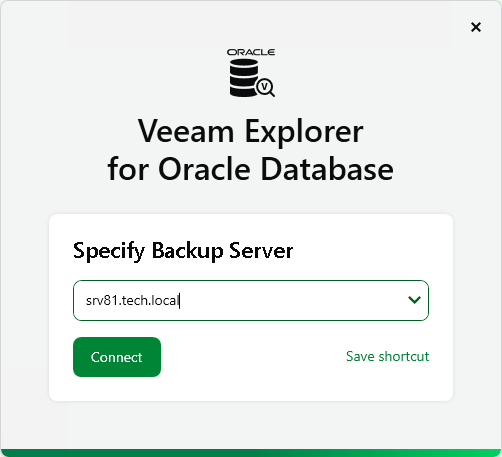The width and height of the screenshot is (502, 457).
Task: Click the green bar along dialog bottom
Action: [x=251, y=453]
